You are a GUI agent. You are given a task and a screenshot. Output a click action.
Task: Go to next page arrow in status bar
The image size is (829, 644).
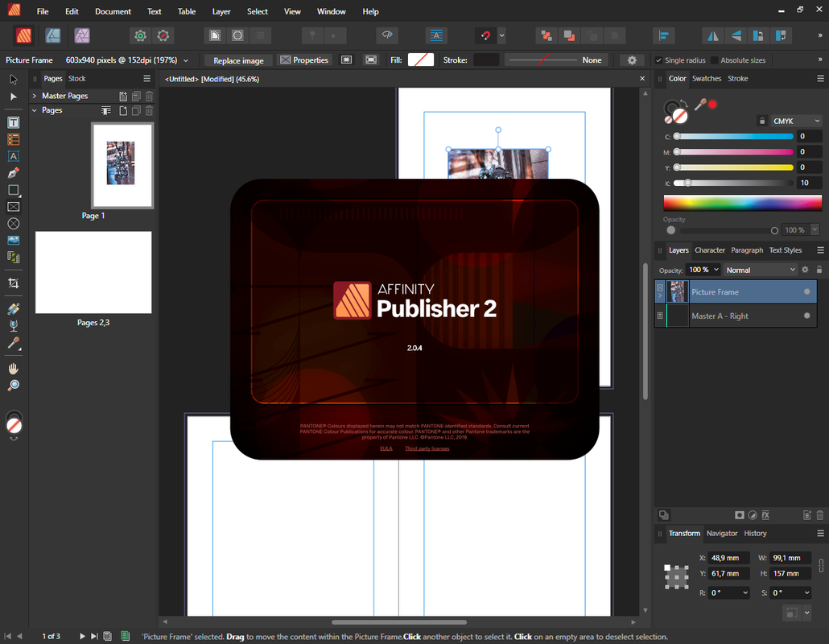82,636
